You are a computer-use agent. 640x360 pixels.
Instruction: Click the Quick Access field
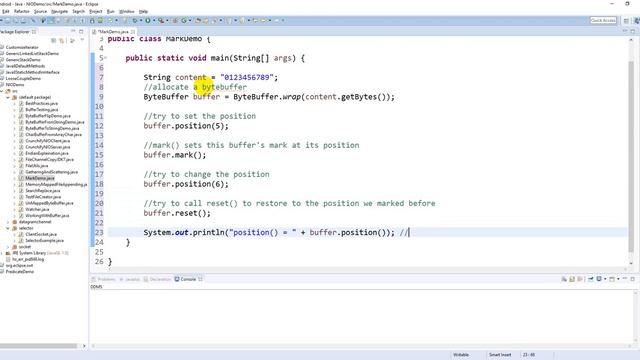pos(603,20)
